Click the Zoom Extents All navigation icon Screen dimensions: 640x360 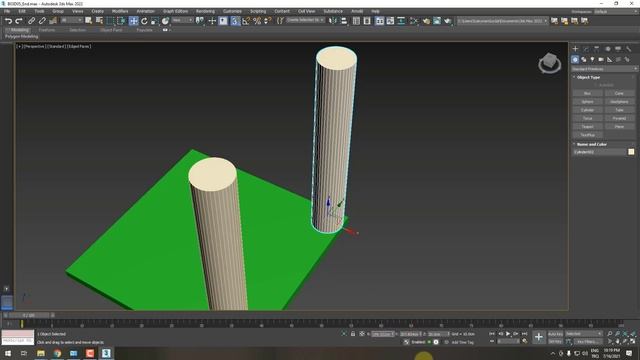633,334
